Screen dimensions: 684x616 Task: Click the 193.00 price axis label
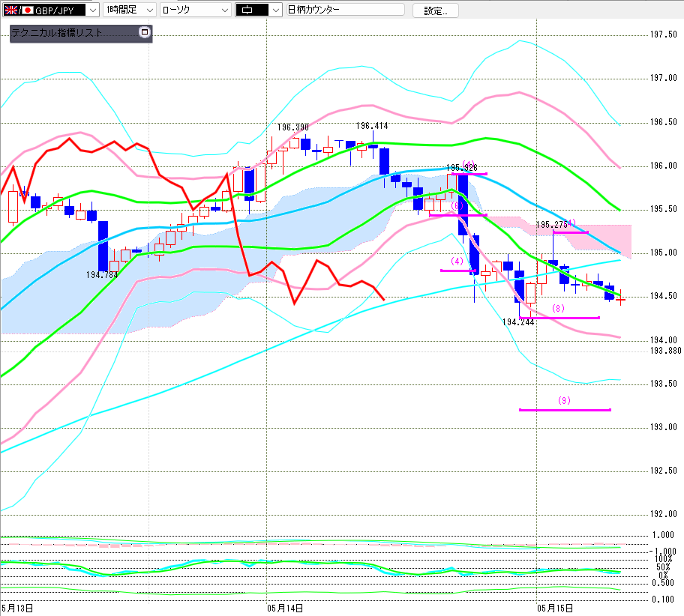(664, 427)
